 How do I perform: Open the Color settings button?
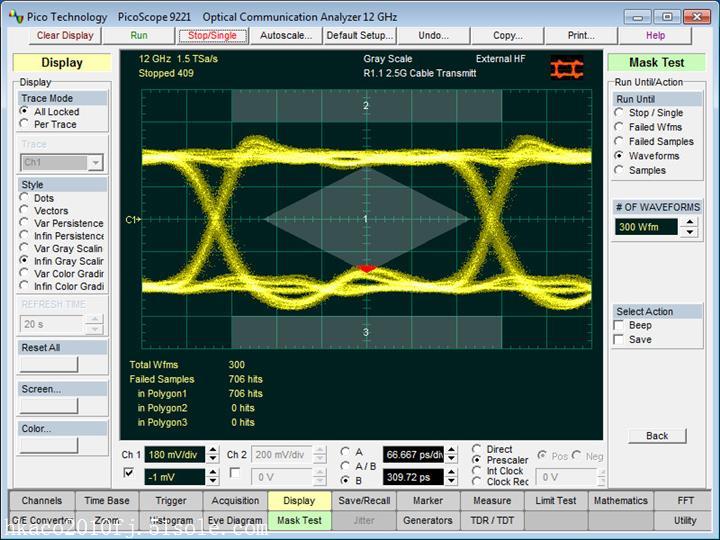pos(49,445)
